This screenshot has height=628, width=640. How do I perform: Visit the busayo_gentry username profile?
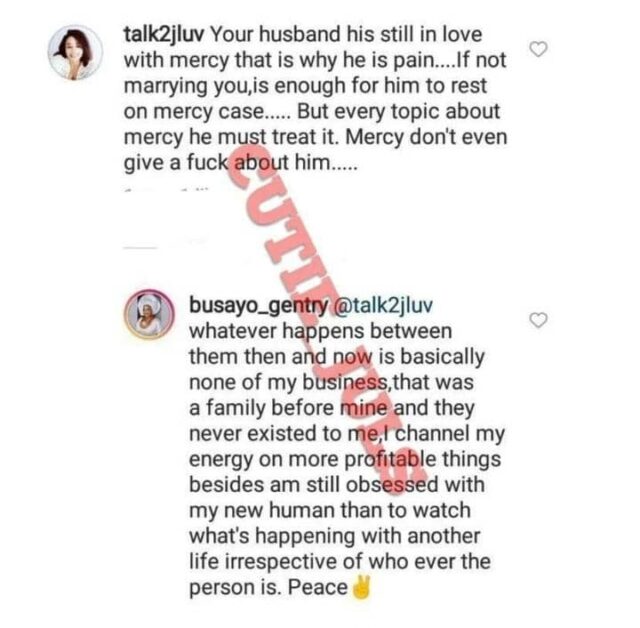coord(258,306)
